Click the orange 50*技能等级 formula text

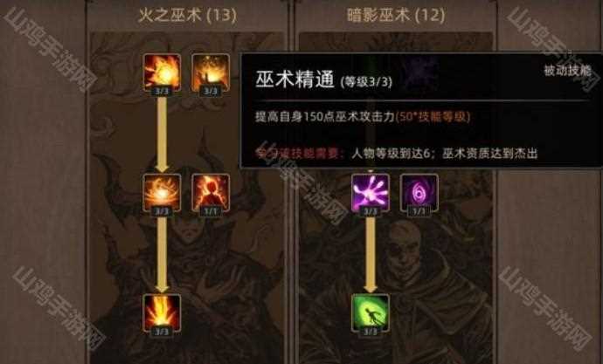tap(433, 117)
